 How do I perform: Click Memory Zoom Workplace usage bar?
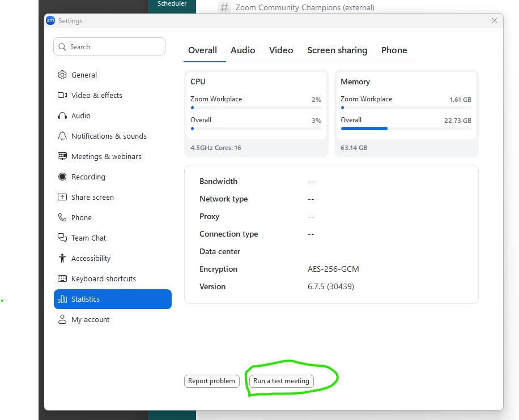(406, 108)
